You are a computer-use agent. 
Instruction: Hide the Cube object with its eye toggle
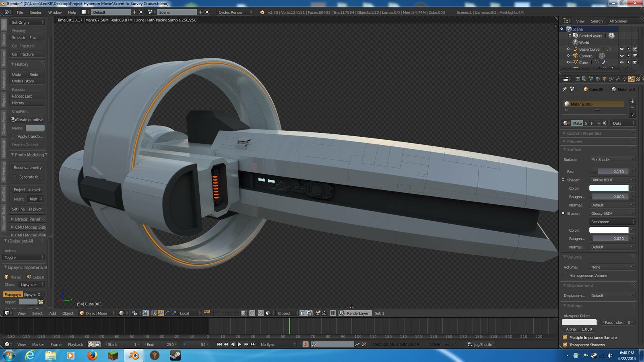tap(621, 62)
